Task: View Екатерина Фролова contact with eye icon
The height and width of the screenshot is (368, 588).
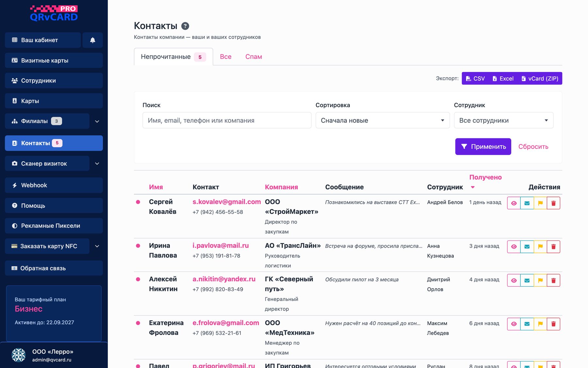Action: pyautogui.click(x=514, y=324)
